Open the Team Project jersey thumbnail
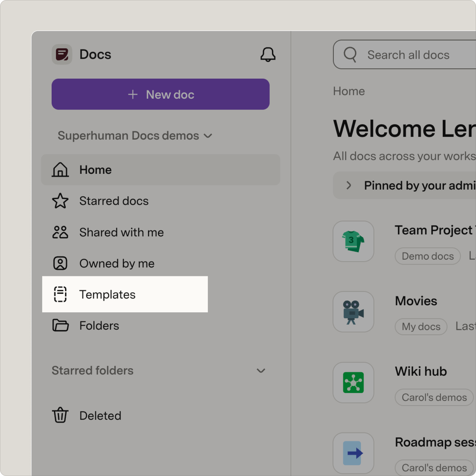476x476 pixels. [x=353, y=241]
